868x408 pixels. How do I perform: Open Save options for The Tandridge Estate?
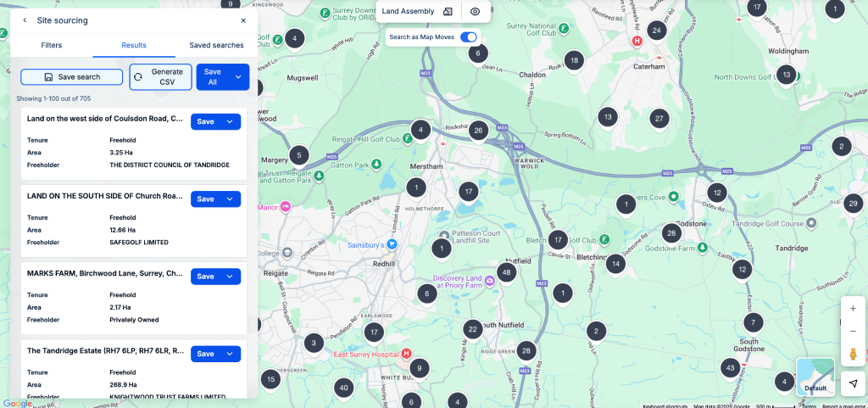pyautogui.click(x=230, y=353)
